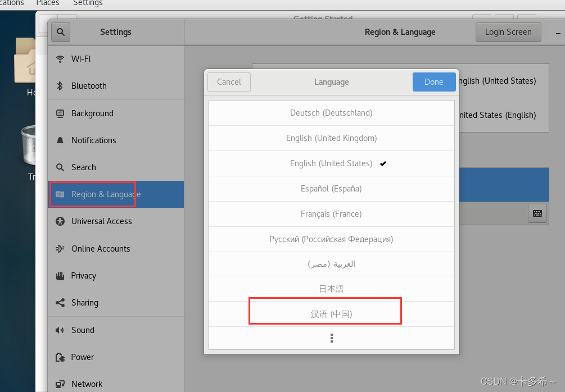Open the Sharing settings panel
The width and height of the screenshot is (565, 392).
tap(116, 303)
